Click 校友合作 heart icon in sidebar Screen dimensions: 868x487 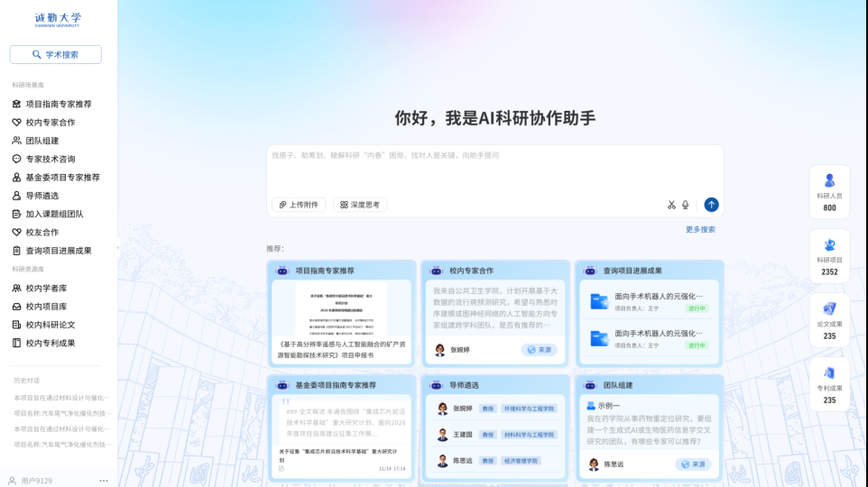[x=16, y=232]
